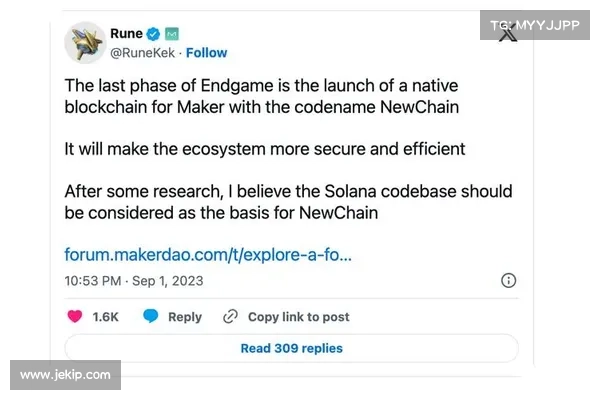600x400 pixels.
Task: Select 'Copy link to post' text
Action: pos(298,316)
